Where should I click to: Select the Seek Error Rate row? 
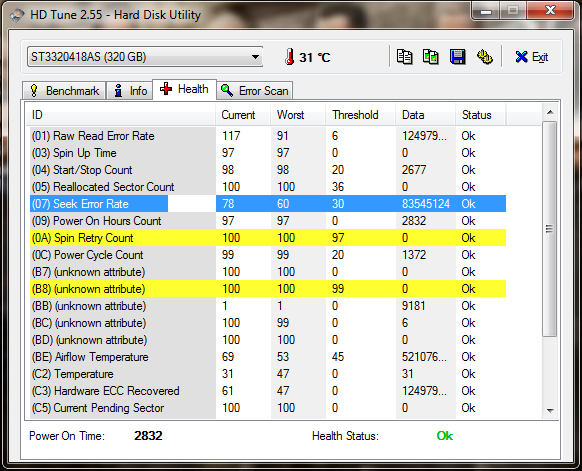(268, 204)
